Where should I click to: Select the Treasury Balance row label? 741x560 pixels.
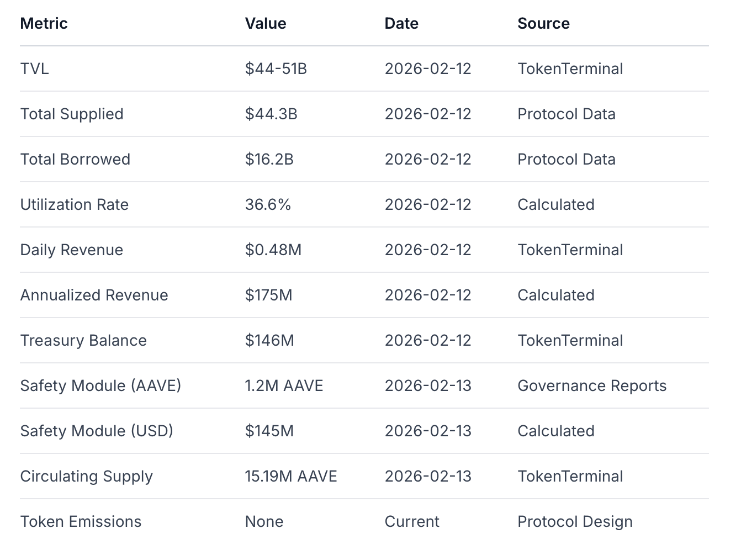pos(83,340)
